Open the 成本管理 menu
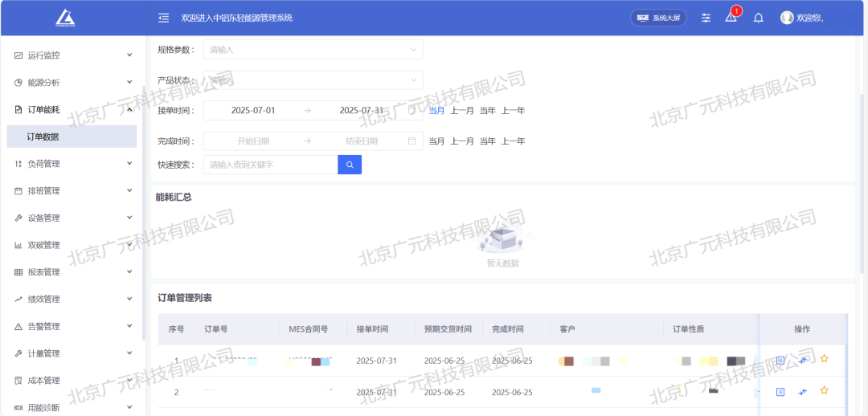This screenshot has width=868, height=416. 72,381
